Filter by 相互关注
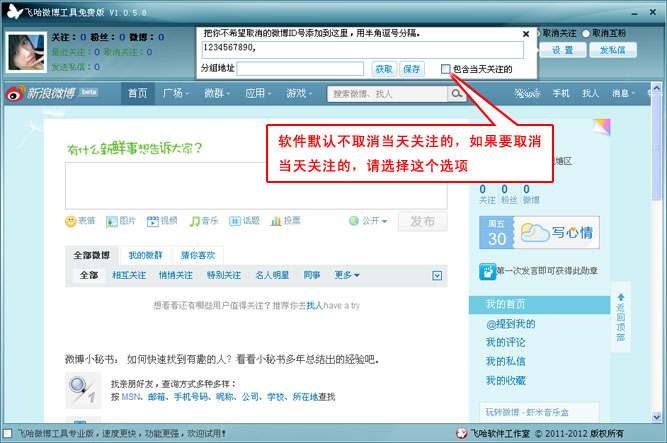 click(129, 275)
